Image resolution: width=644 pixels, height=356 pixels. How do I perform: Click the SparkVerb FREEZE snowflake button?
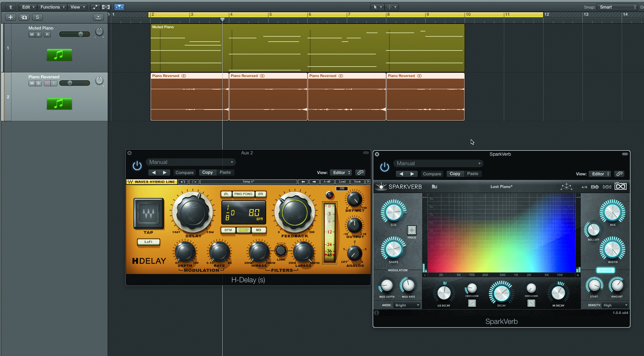pyautogui.click(x=412, y=230)
